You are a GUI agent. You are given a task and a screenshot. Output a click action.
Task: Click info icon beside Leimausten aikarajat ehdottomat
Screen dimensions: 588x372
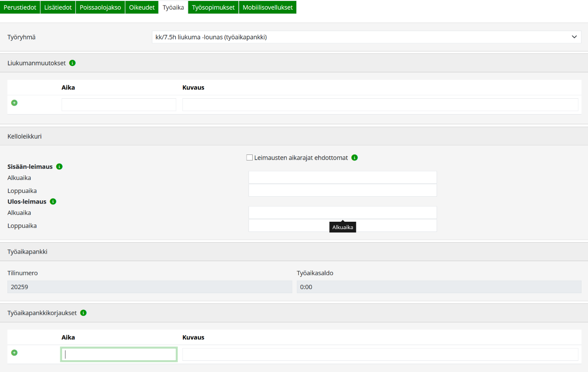click(355, 158)
